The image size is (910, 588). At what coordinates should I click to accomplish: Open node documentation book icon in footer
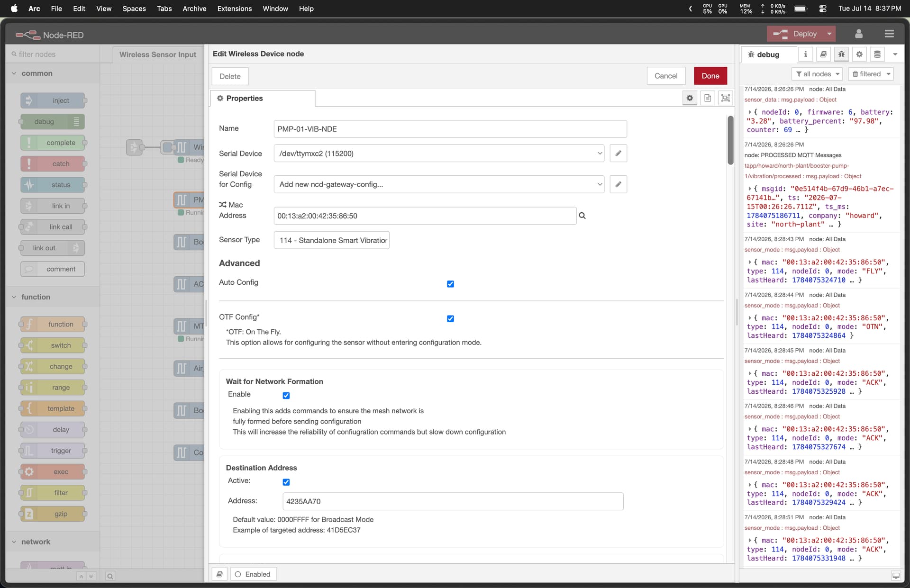click(x=219, y=574)
